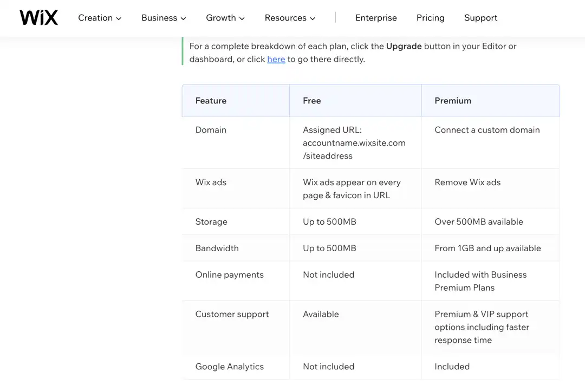Viewport: 585px width, 392px height.
Task: Select the 'Free' column header
Action: (355, 101)
